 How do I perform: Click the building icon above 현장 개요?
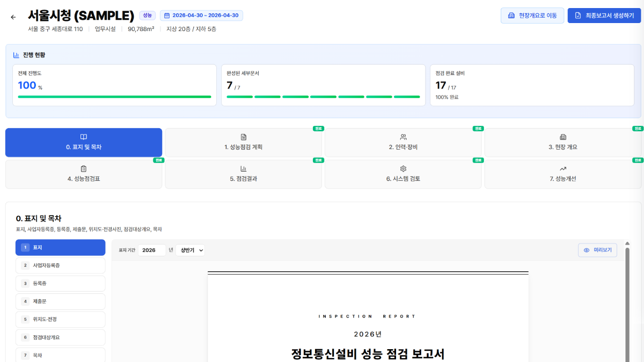(563, 137)
